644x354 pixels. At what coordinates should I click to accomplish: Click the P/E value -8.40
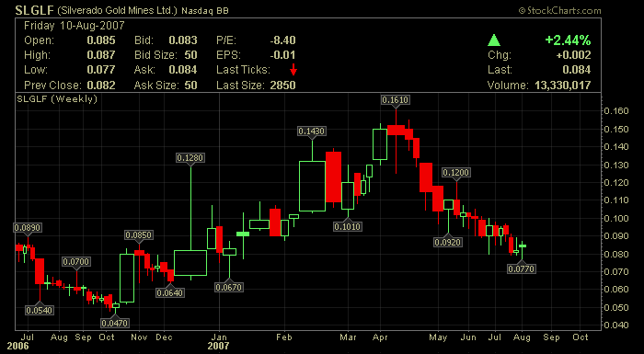[282, 40]
